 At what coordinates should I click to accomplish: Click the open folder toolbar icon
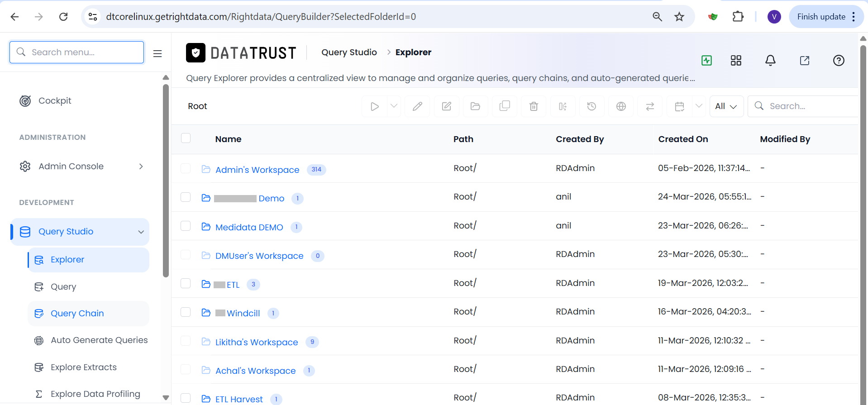coord(475,106)
